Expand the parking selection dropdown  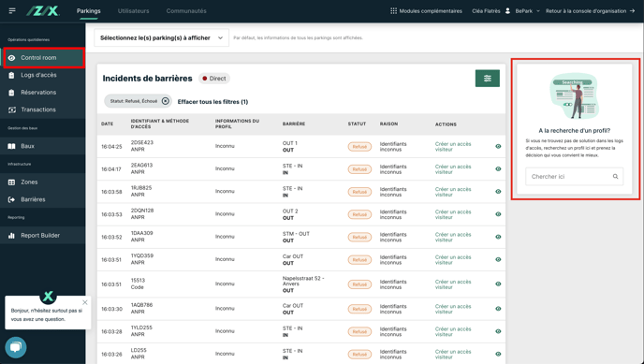[161, 37]
